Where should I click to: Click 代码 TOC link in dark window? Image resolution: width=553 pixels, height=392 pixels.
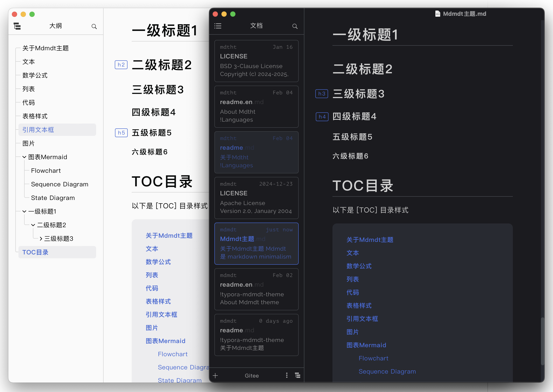pos(352,293)
